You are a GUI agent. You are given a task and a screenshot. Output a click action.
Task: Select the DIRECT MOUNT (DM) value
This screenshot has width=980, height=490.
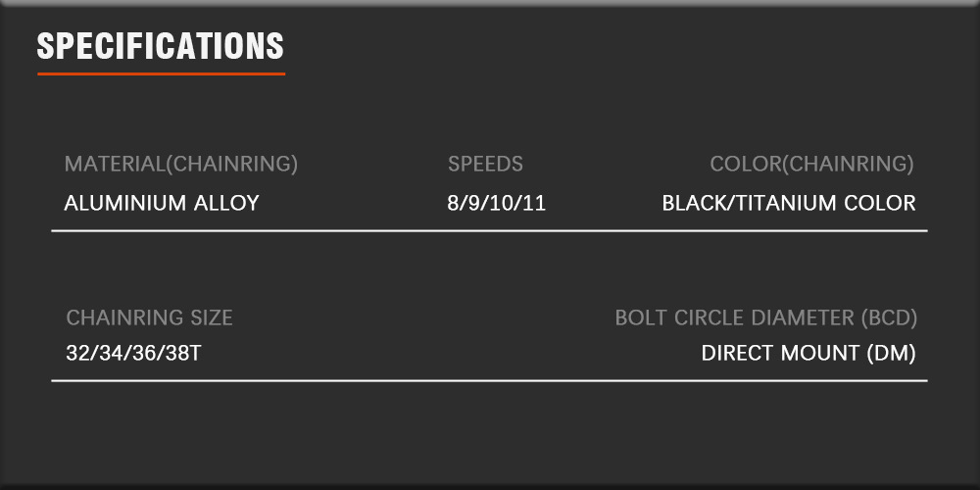click(808, 353)
